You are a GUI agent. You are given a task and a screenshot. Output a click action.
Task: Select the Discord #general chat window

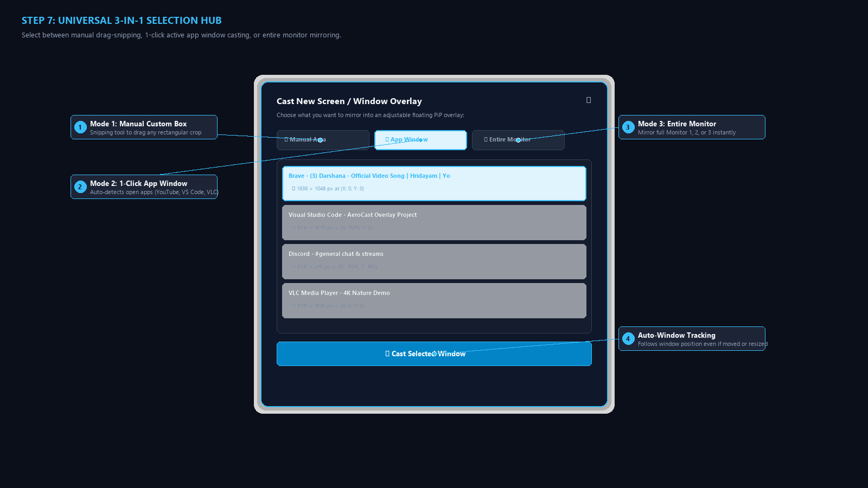click(434, 261)
